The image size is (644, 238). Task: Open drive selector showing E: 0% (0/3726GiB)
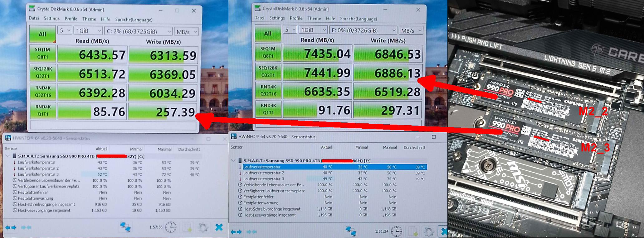[x=363, y=30]
